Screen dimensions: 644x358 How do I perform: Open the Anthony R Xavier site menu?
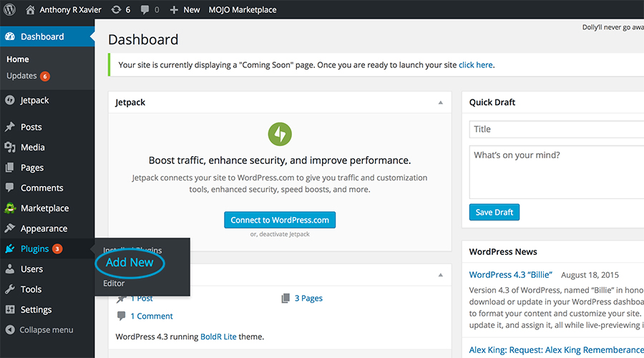point(70,9)
